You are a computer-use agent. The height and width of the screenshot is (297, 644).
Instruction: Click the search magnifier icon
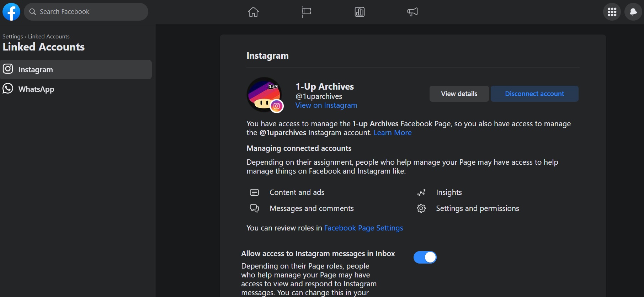click(x=33, y=12)
